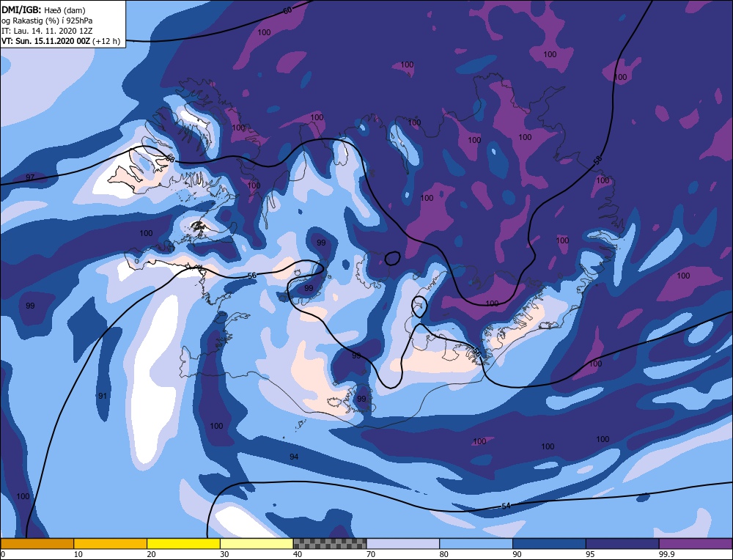The width and height of the screenshot is (733, 560).
Task: Click the 'DMI/IGB: Hæð (dam)' title text
Action: click(43, 10)
